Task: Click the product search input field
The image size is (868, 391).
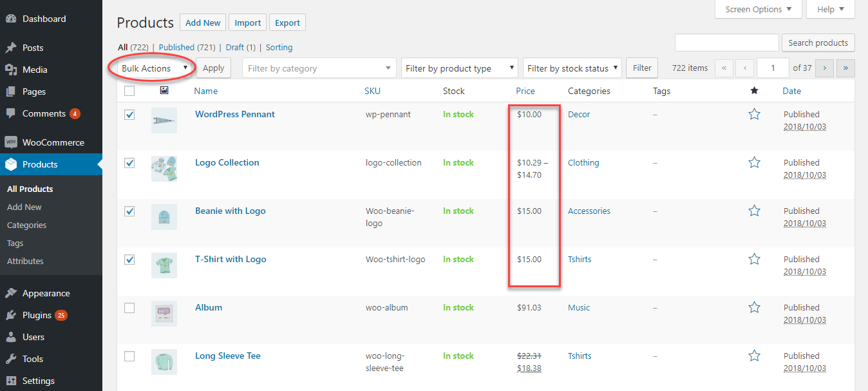Action: click(727, 43)
